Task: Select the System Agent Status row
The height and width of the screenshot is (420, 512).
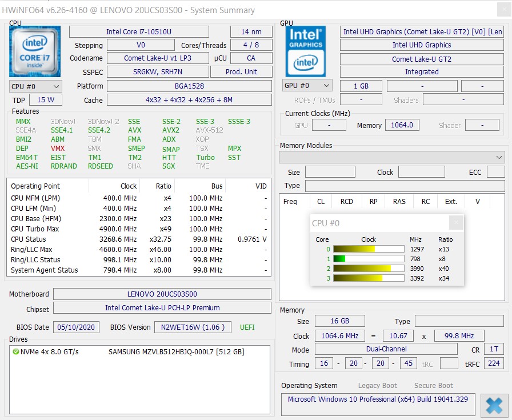Action: (139, 270)
